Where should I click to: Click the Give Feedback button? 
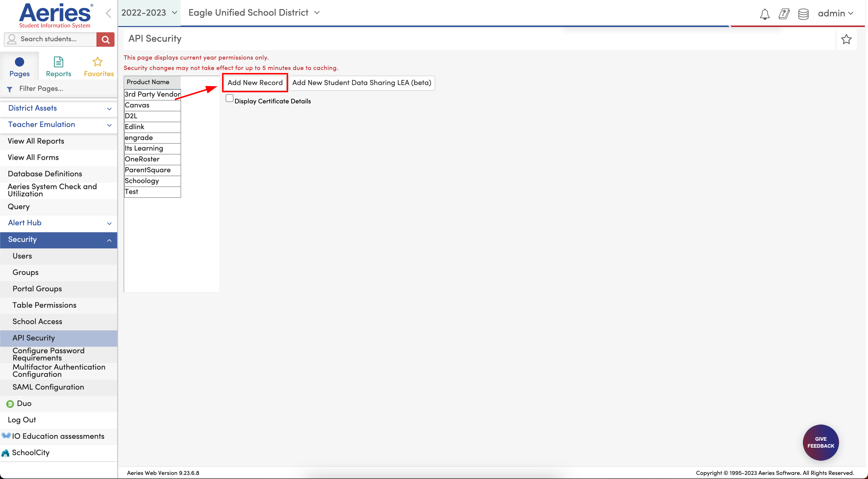click(821, 442)
